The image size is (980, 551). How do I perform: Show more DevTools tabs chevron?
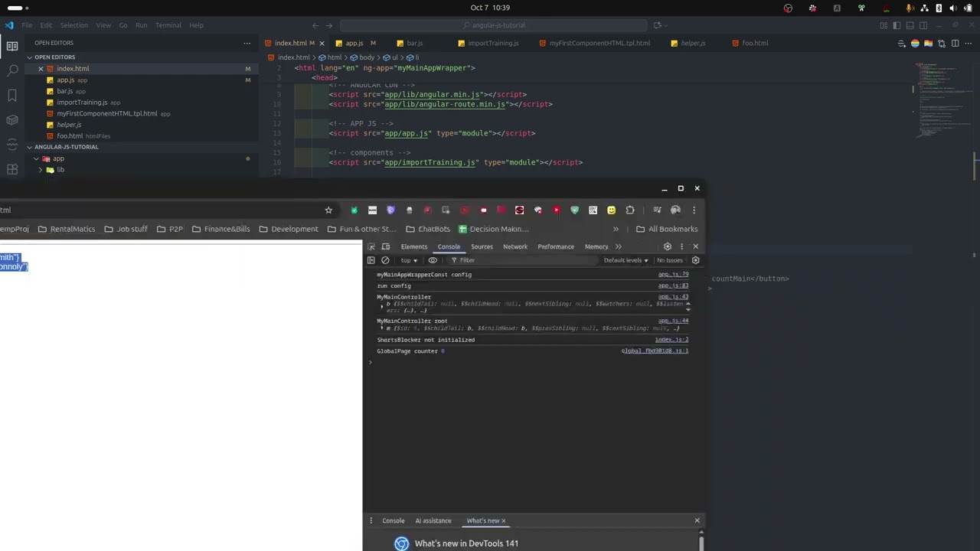pyautogui.click(x=619, y=246)
